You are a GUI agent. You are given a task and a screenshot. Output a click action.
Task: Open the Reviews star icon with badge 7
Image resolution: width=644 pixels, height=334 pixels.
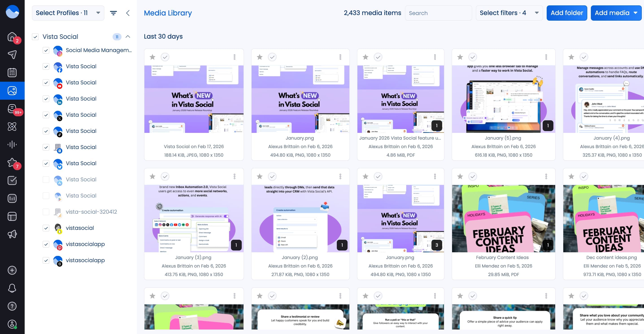(12, 162)
